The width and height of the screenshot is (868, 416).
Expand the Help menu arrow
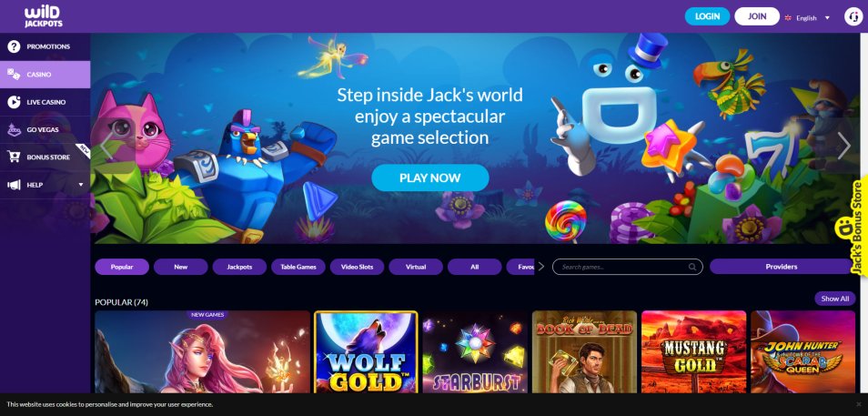tap(81, 185)
